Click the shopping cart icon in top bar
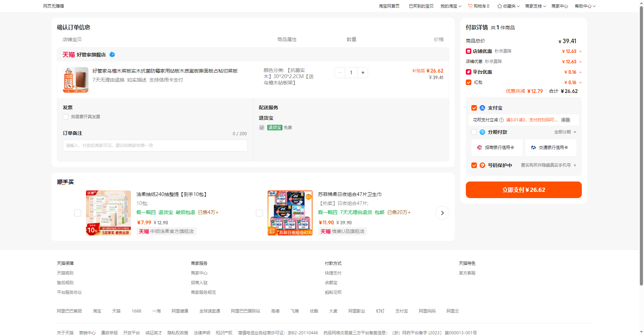This screenshot has width=644, height=335. 470,6
